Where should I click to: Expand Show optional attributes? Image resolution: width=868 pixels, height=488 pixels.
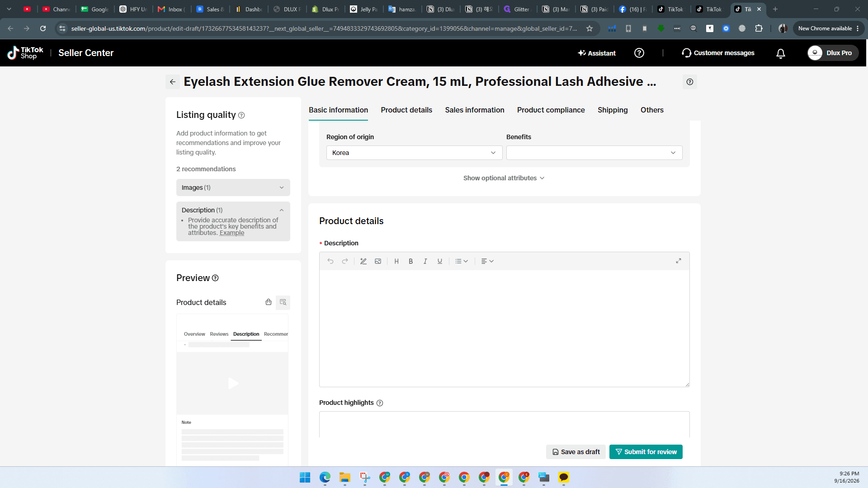tap(504, 178)
